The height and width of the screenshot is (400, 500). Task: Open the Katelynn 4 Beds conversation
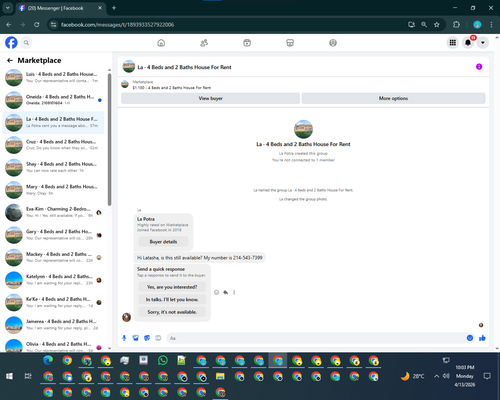[x=53, y=280]
